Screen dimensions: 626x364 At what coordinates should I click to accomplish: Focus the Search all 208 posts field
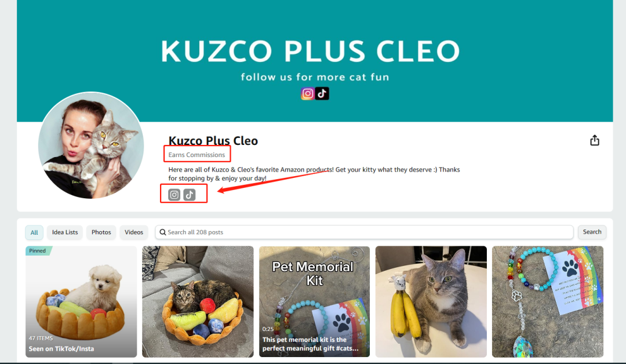[364, 232]
